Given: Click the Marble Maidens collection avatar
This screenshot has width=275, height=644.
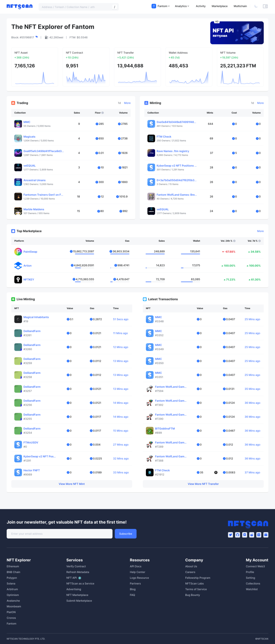Looking at the screenshot, I should [x=18, y=211].
